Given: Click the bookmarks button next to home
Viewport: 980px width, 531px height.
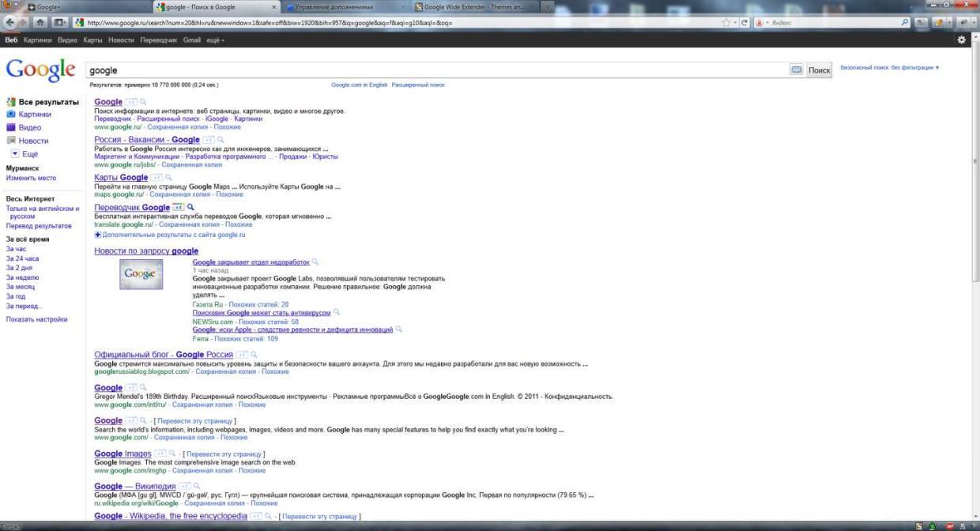Looking at the screenshot, I should pos(59,22).
